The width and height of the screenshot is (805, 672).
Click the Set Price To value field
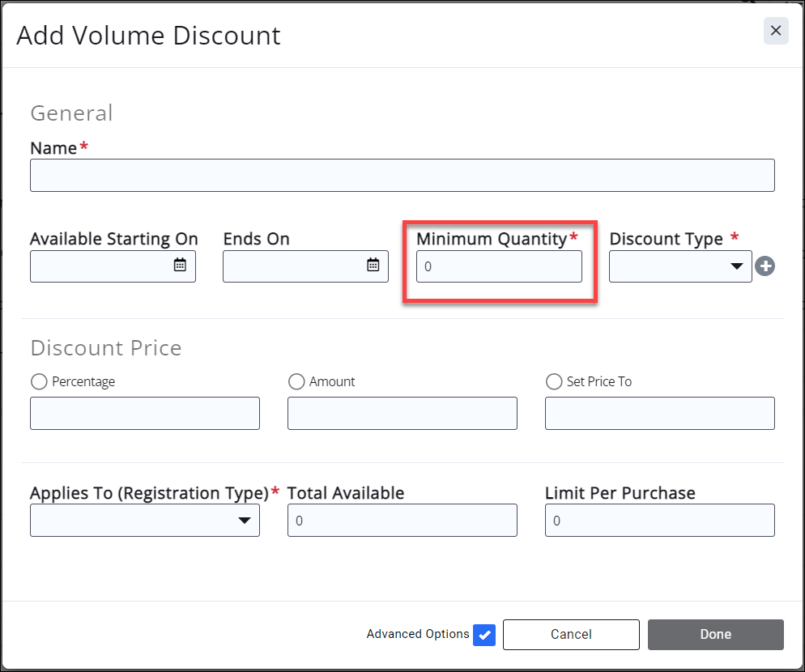(x=659, y=413)
